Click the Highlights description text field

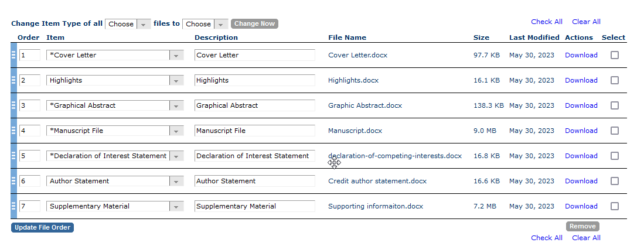(x=254, y=80)
